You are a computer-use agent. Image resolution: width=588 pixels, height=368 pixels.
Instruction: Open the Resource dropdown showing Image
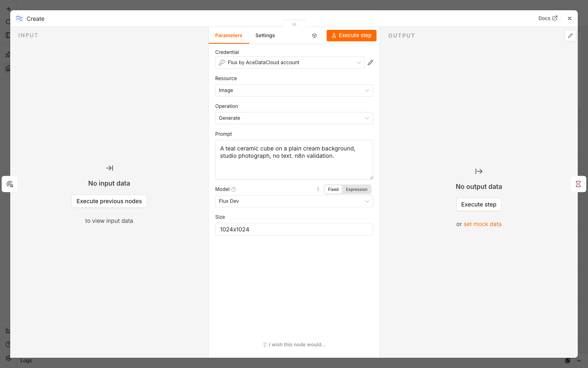coord(294,90)
